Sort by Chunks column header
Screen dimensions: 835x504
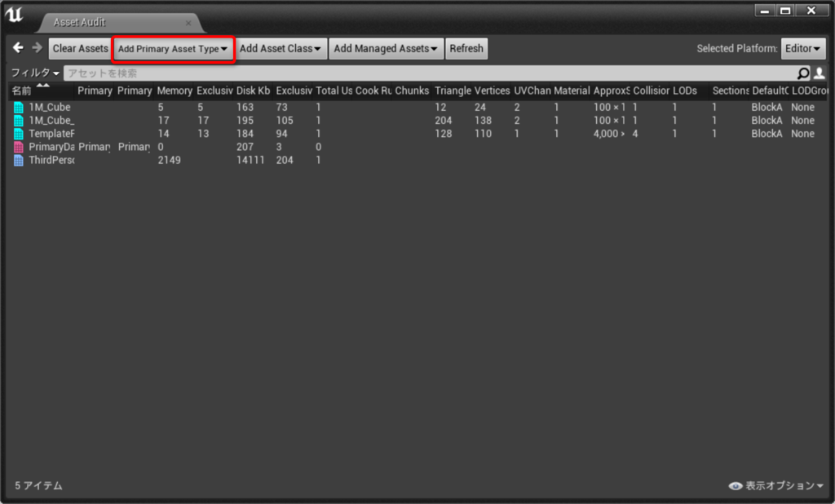coord(412,91)
